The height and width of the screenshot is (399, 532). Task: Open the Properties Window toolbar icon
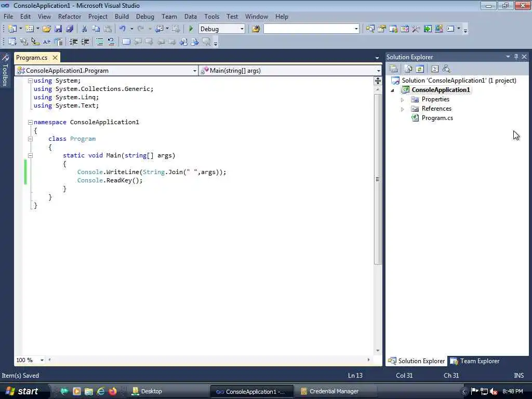[x=382, y=29]
